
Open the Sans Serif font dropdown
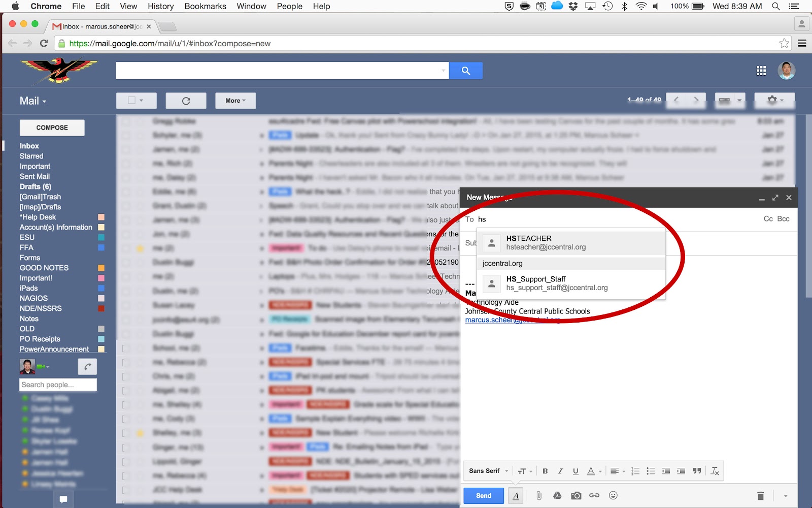pos(488,471)
